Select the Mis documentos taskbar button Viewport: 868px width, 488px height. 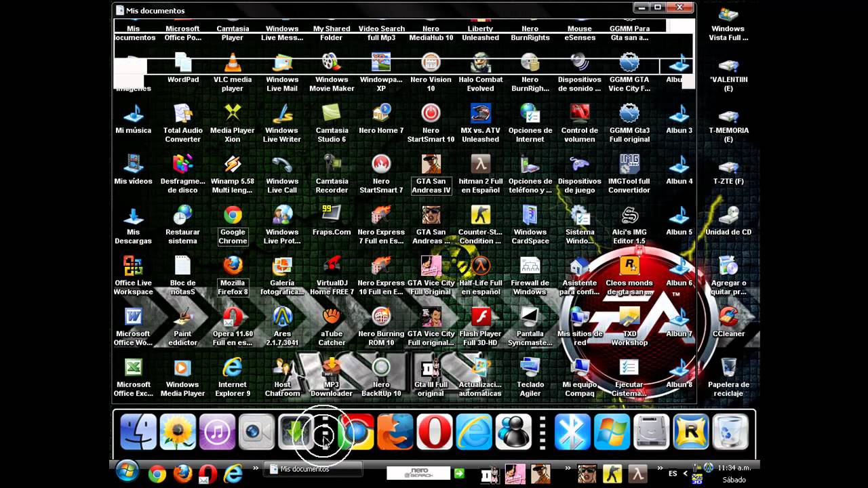click(x=313, y=469)
